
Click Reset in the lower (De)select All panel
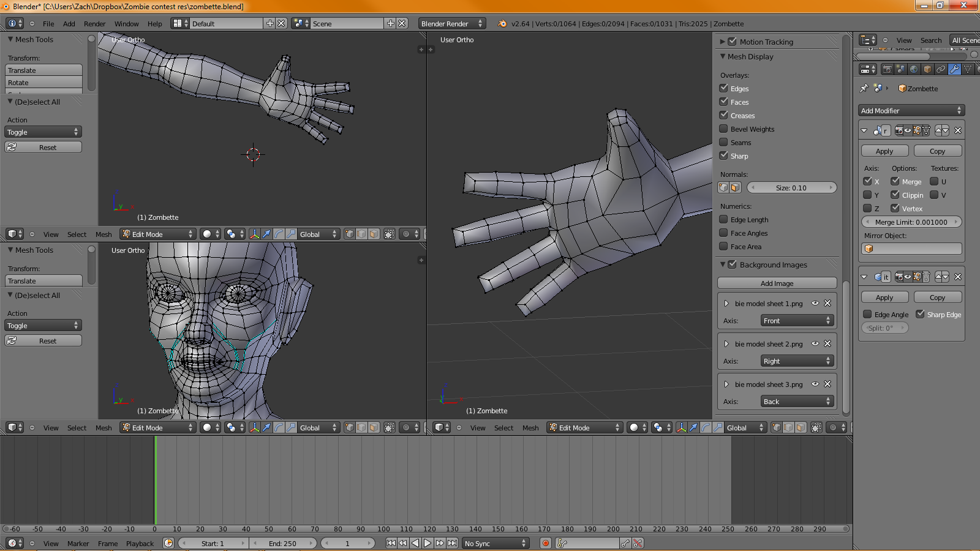43,340
